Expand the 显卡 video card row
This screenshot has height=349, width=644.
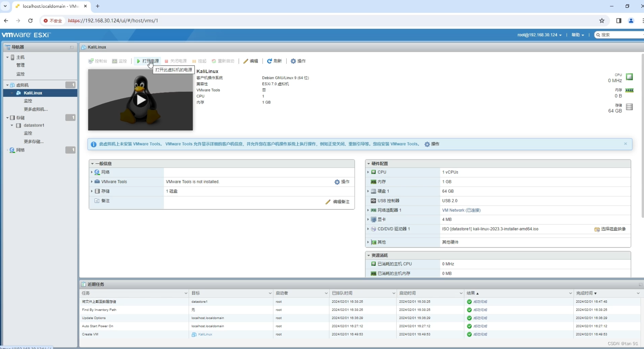368,219
